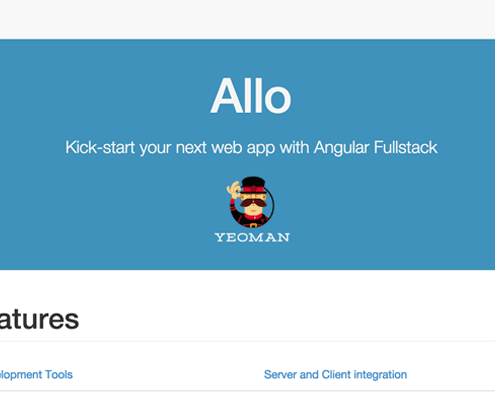Click the mascot's raised hand gesture
The width and height of the screenshot is (495, 400).
coord(234,190)
